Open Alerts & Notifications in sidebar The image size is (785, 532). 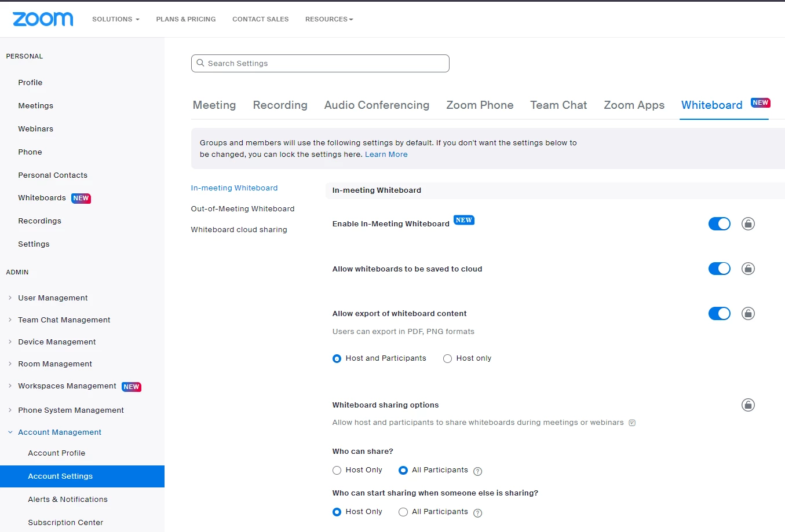click(68, 500)
